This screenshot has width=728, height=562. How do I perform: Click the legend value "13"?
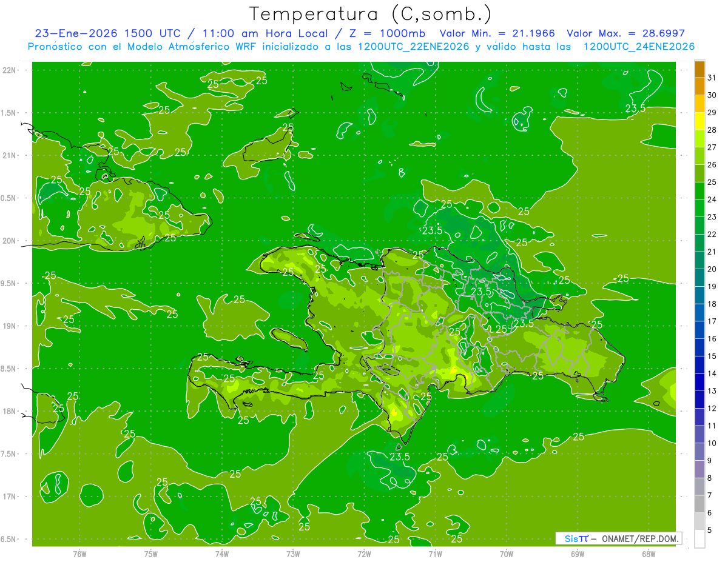[712, 391]
